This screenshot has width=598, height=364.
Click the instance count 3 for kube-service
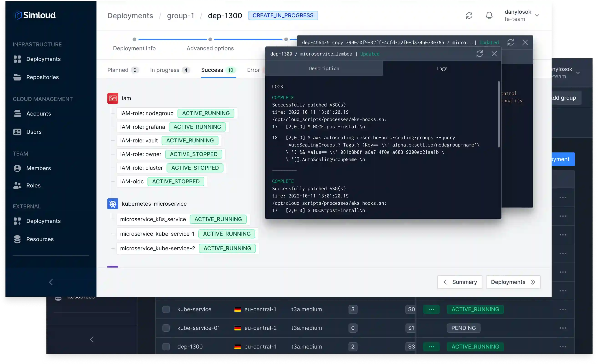(353, 309)
